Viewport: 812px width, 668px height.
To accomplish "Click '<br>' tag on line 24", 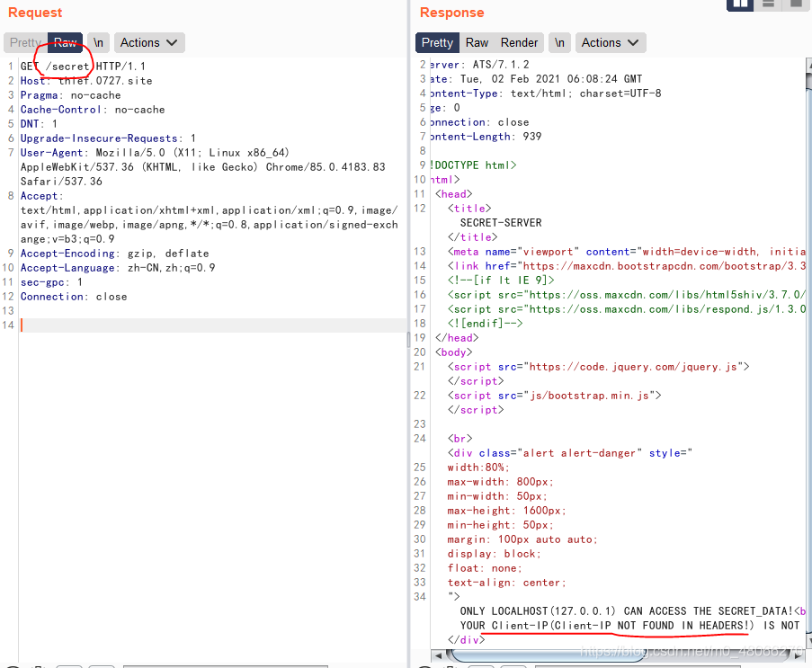I will coord(460,439).
